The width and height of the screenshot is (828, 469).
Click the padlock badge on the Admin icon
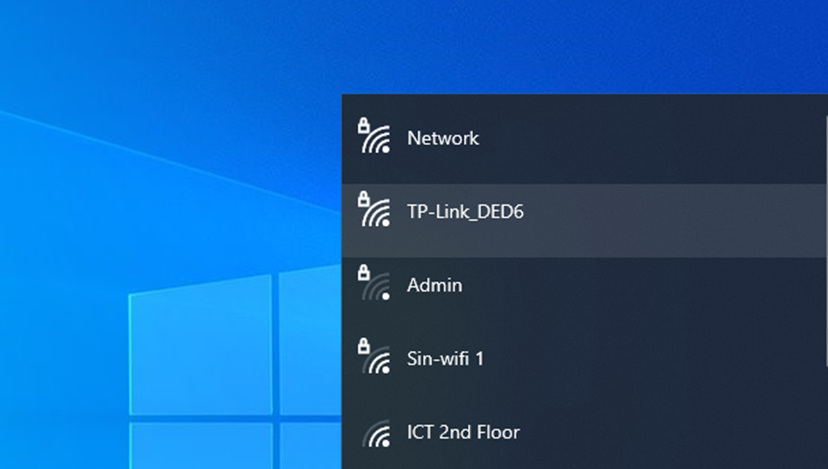(x=364, y=273)
